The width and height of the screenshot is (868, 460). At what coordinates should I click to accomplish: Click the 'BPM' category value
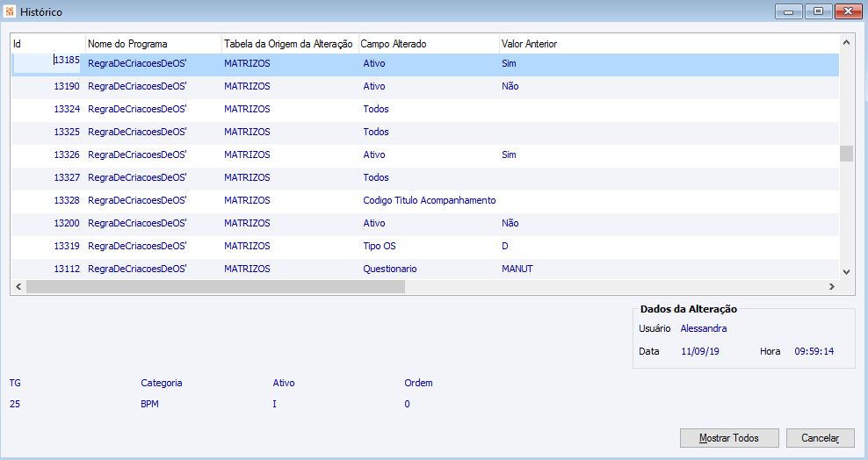[x=149, y=404]
